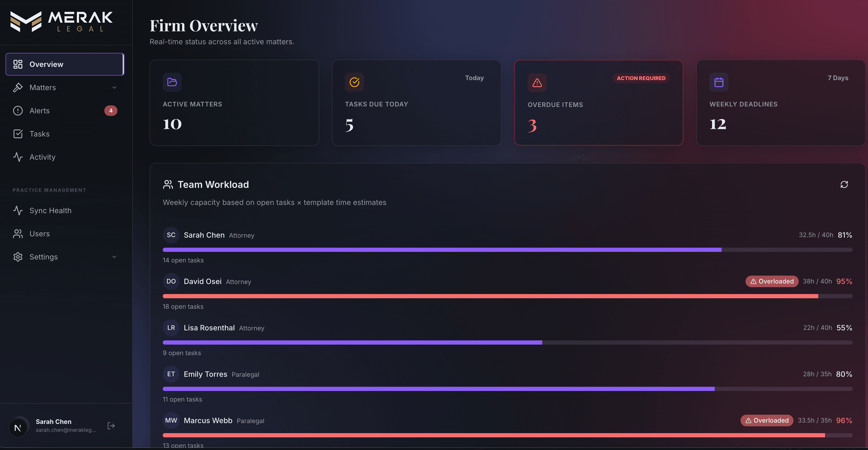The image size is (868, 450).
Task: Click the Alerts circle-exclamation icon
Action: [18, 111]
